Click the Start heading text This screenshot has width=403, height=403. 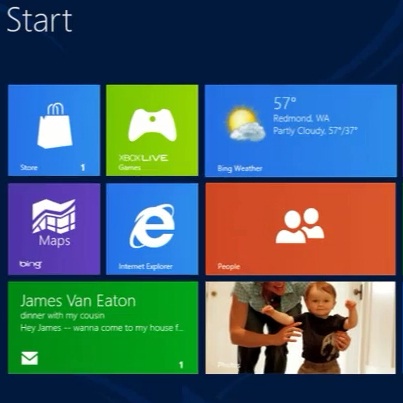(x=39, y=20)
